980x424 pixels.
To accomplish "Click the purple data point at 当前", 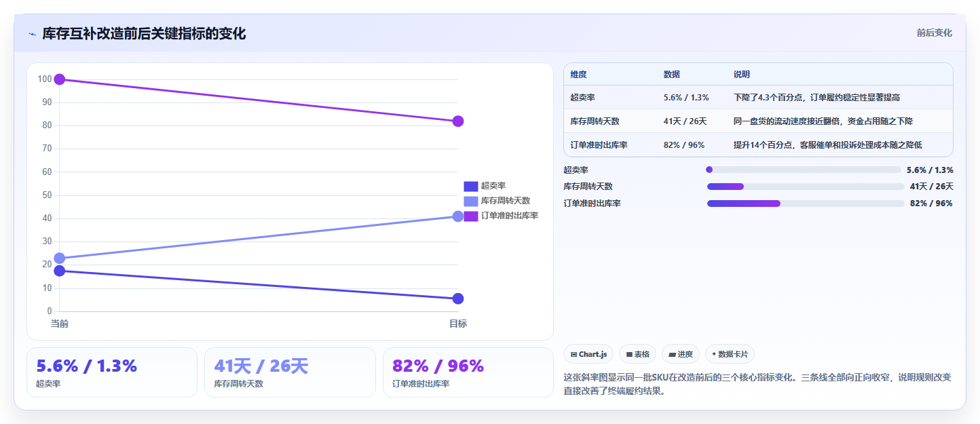I will pyautogui.click(x=60, y=79).
